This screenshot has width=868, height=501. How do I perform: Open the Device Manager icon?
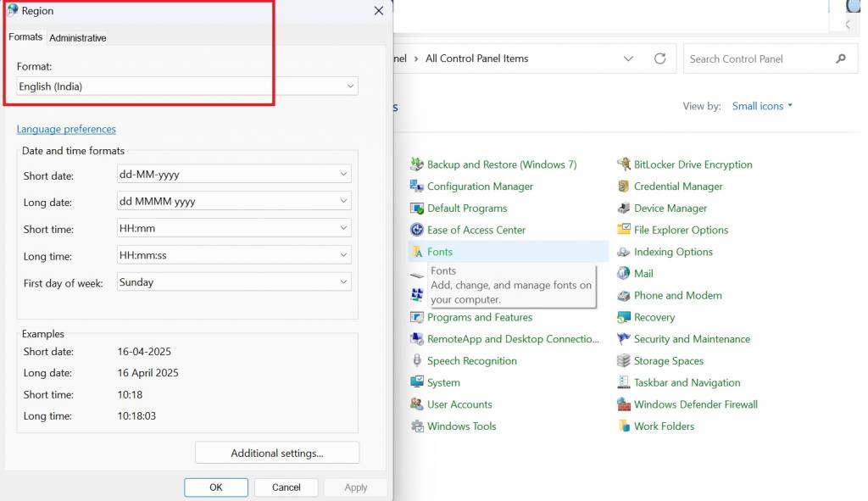pos(624,209)
